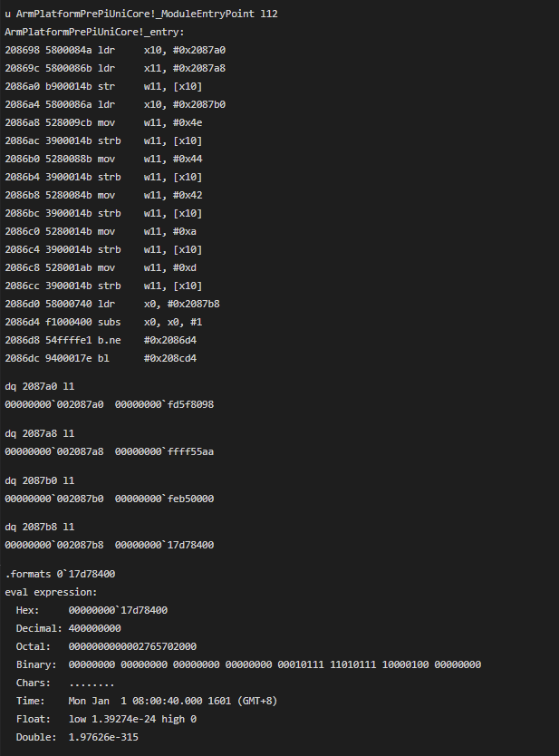Click the dq 2087b8 l1 command

pyautogui.click(x=40, y=527)
